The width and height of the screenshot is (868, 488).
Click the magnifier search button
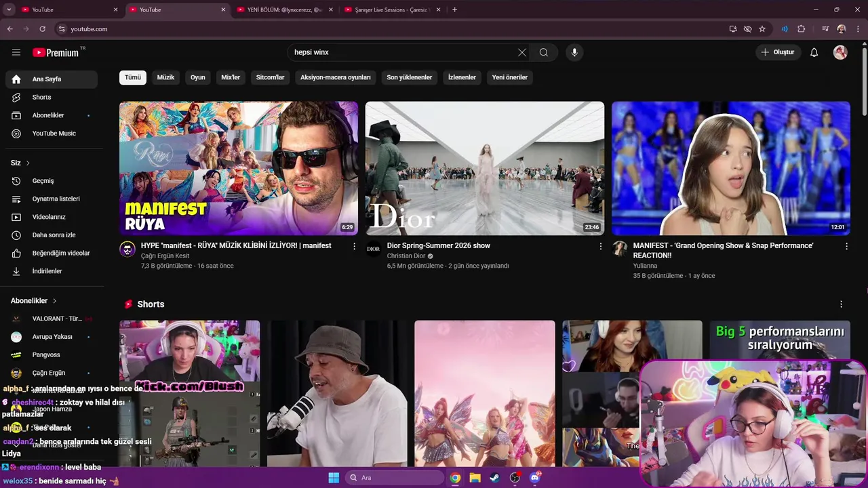[x=544, y=52]
